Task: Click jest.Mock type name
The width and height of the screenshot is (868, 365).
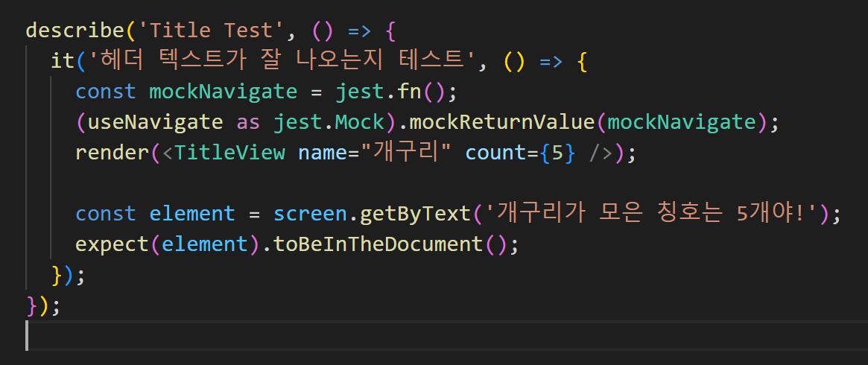Action: tap(329, 121)
